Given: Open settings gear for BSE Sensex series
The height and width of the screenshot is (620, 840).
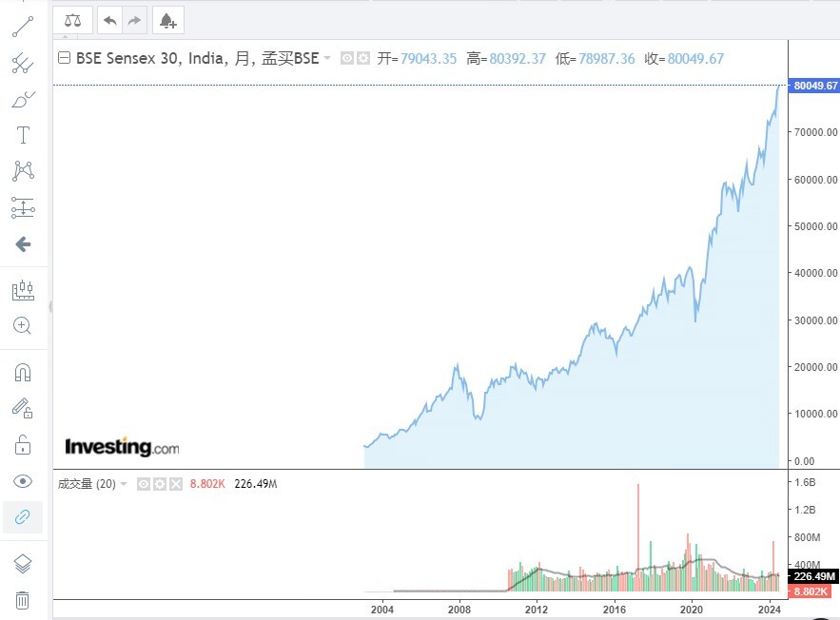Looking at the screenshot, I should (363, 58).
